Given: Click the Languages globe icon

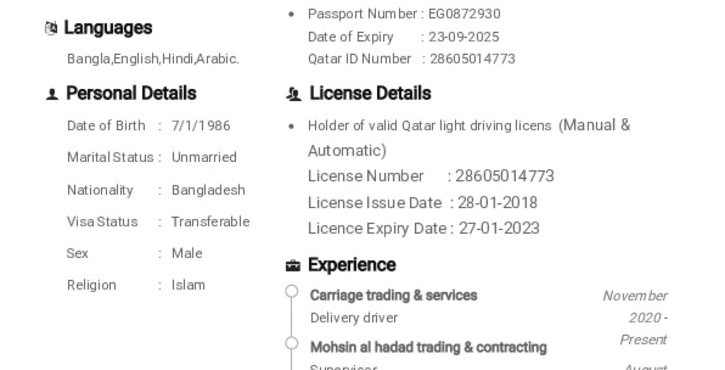Looking at the screenshot, I should (x=51, y=28).
